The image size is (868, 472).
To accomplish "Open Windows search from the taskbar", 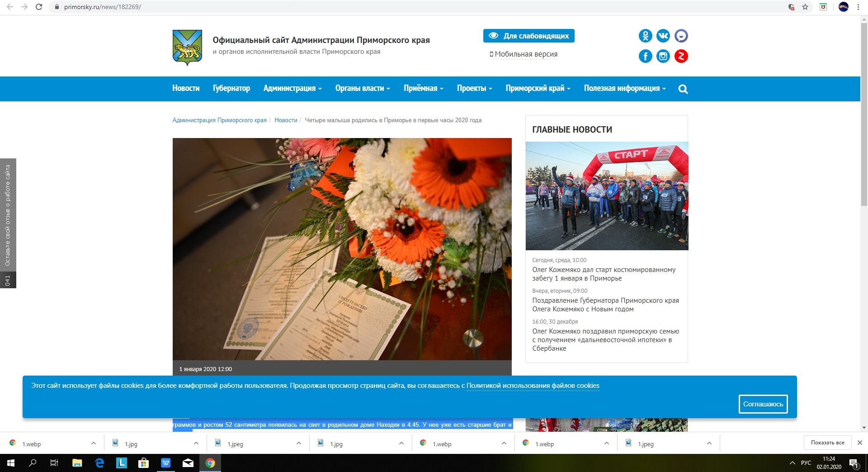I will click(33, 463).
